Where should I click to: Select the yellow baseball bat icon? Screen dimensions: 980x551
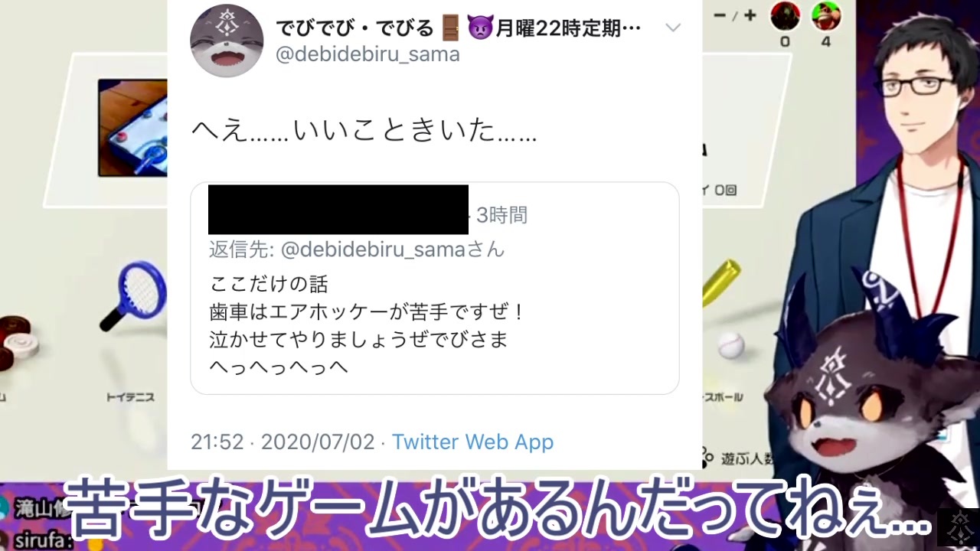click(721, 282)
